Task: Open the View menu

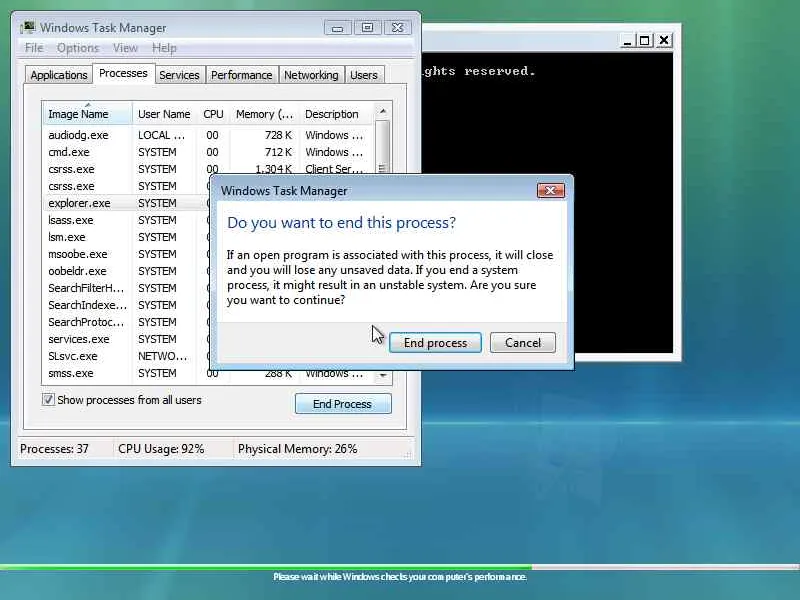Action: [125, 48]
